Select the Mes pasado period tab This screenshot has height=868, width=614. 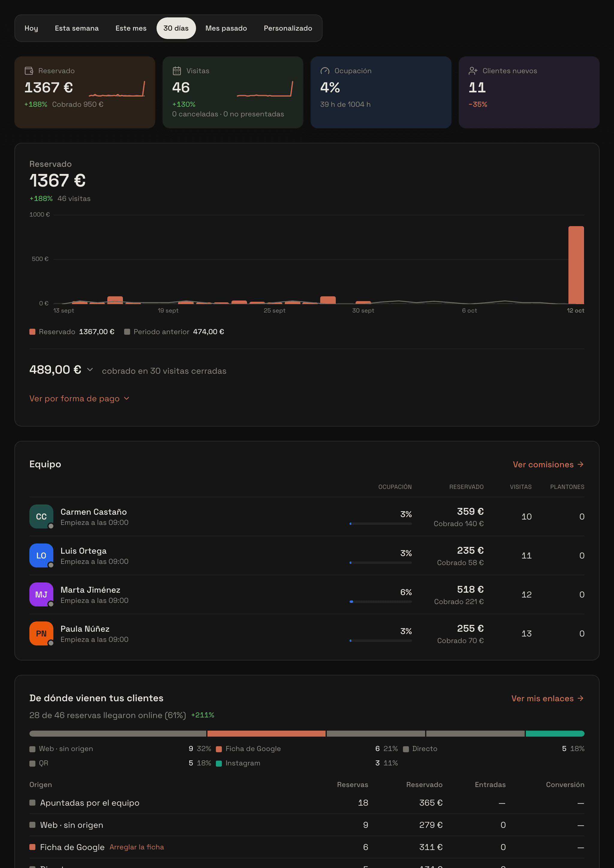pos(226,28)
